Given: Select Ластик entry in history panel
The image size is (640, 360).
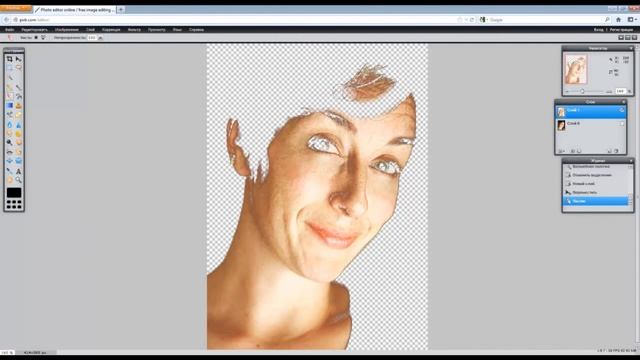Looking at the screenshot, I should click(x=596, y=201).
